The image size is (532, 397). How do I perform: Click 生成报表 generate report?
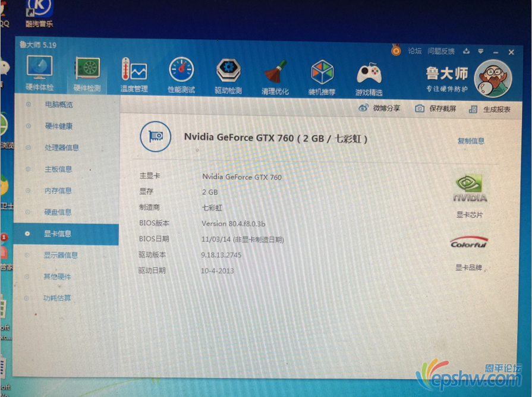[x=490, y=109]
